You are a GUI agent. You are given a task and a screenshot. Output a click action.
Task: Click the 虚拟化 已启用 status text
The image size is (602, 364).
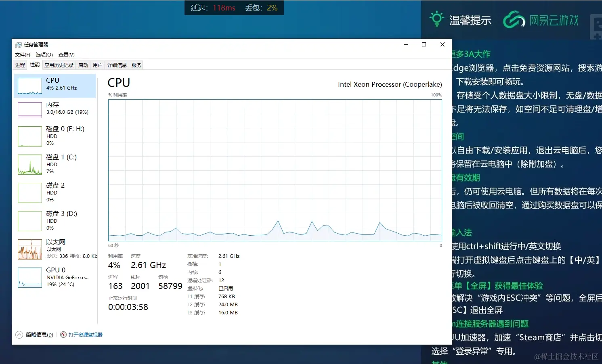226,289
